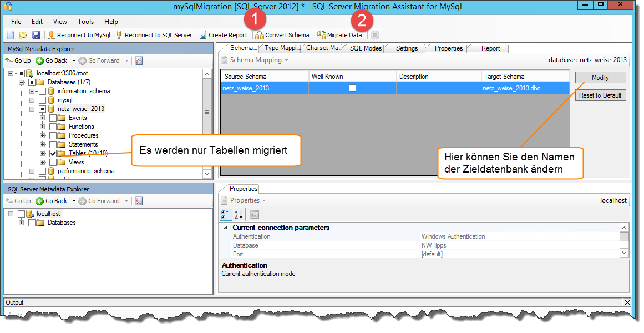Click the Save Project disk icon
Viewport: 644px width, 333px height.
click(x=36, y=35)
